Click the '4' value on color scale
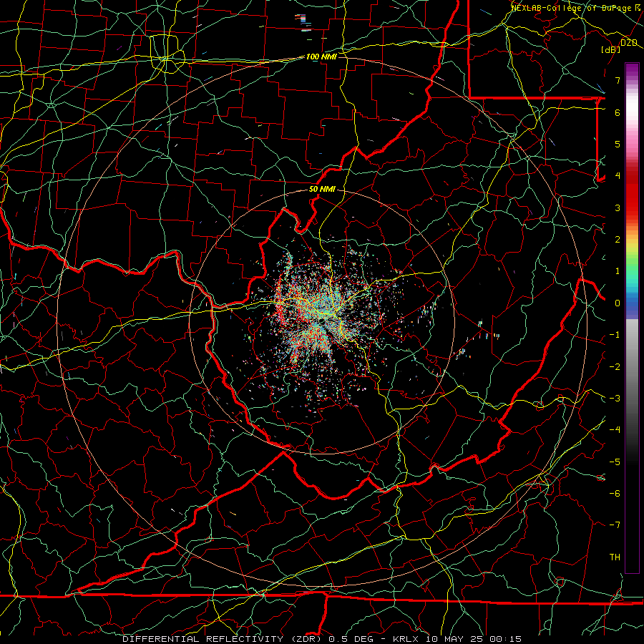Image resolution: width=644 pixels, height=644 pixels. [618, 176]
